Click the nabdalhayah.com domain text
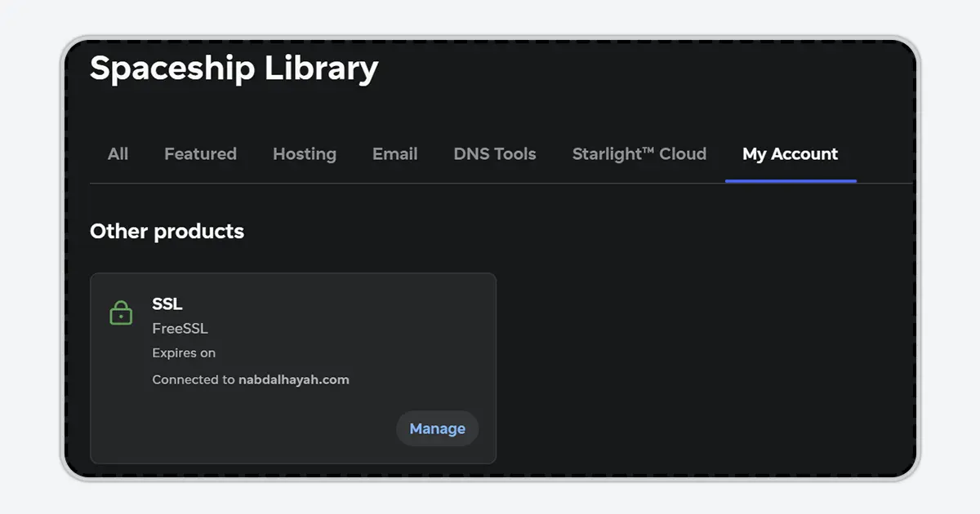Screen dimensions: 980x514 pos(294,379)
